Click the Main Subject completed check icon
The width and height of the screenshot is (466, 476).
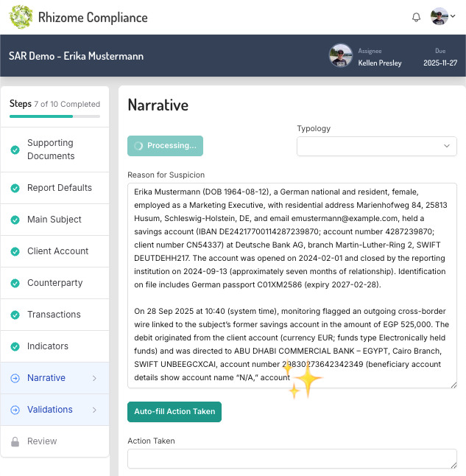pos(15,220)
